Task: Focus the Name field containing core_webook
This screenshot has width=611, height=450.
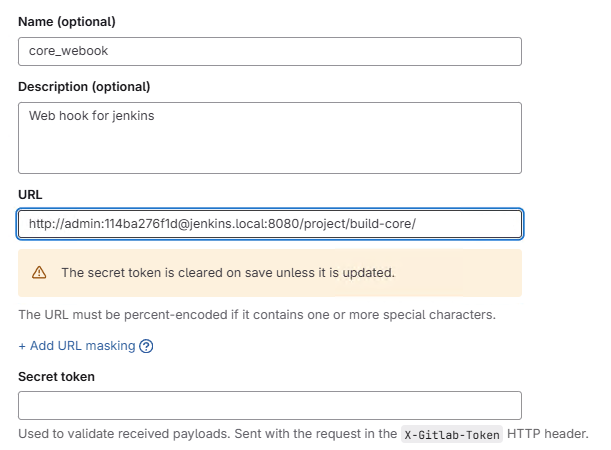Action: tap(270, 51)
